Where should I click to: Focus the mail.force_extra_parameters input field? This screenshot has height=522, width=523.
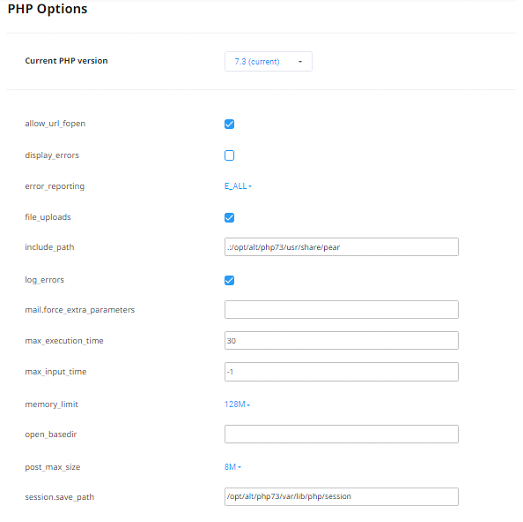[x=342, y=310]
